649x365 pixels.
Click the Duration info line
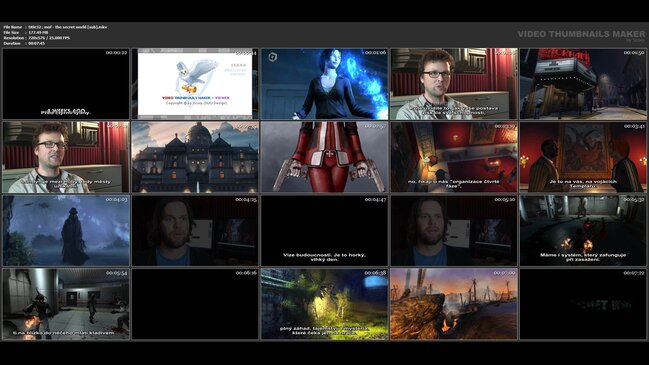pyautogui.click(x=24, y=43)
